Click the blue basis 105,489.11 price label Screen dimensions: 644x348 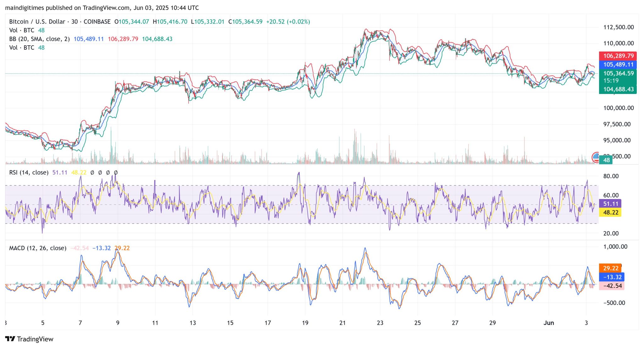point(618,64)
